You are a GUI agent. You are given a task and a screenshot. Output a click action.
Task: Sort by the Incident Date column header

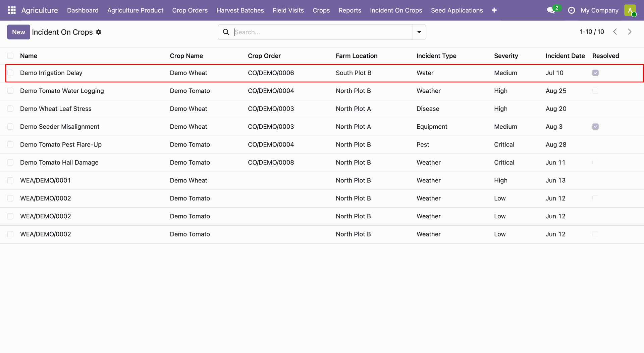pos(565,56)
